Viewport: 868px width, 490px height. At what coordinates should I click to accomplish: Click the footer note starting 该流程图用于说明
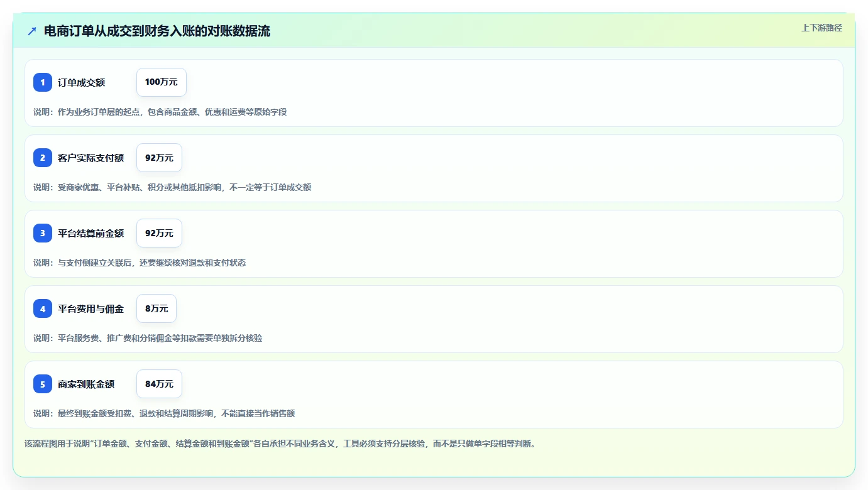(x=280, y=444)
